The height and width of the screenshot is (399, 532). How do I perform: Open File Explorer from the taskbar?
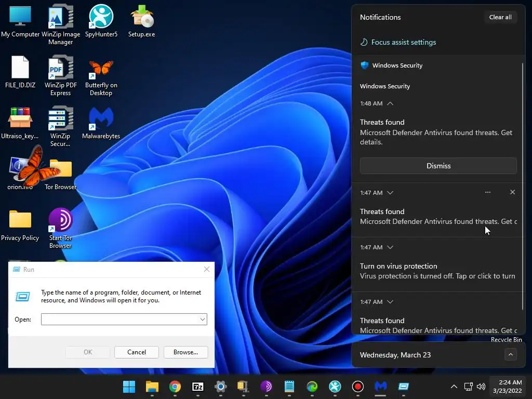coord(152,387)
